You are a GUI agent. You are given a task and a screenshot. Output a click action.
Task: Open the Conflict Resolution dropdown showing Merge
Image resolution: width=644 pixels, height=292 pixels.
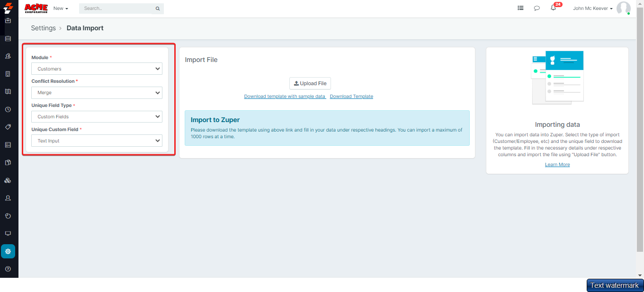97,93
